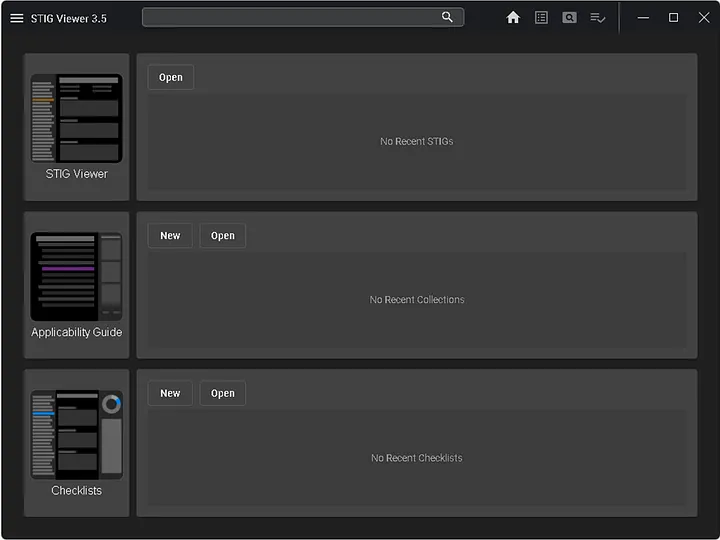This screenshot has width=720, height=540.
Task: Select the Applicability Guide thumbnail card
Action: coord(77,285)
